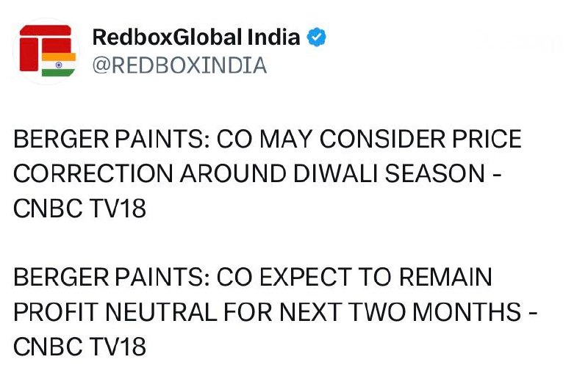Click the word MONTHS in the second headline
588x376 pixels.
pos(467,312)
